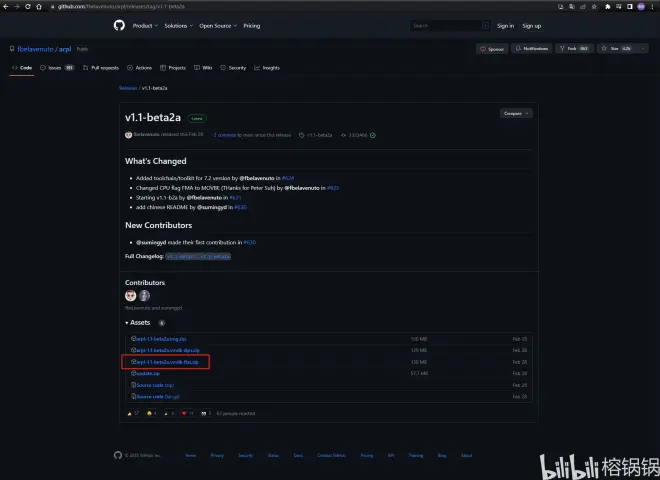Viewport: 660px width, 480px height.
Task: Open the About footer link
Action: (466, 456)
